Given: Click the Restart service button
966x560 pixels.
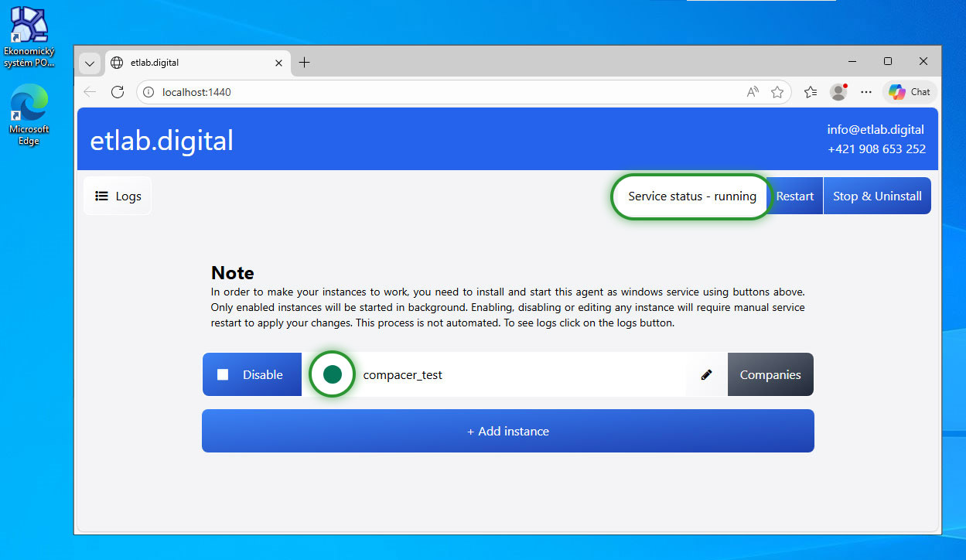Looking at the screenshot, I should pos(794,196).
